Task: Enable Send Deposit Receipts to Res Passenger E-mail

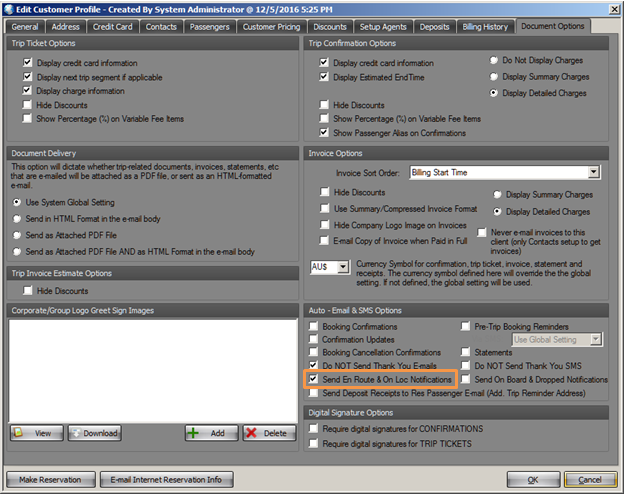Action: tap(314, 393)
